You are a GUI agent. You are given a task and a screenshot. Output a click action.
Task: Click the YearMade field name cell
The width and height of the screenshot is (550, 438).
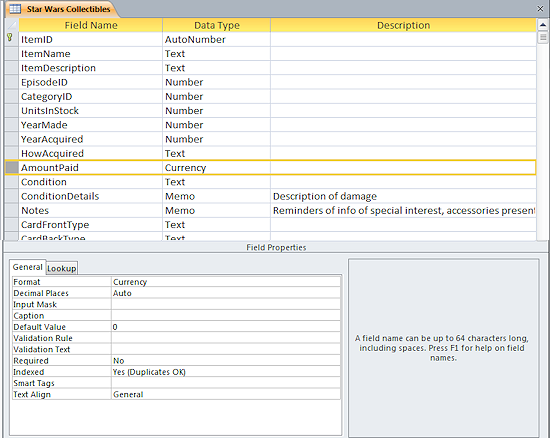pos(91,125)
